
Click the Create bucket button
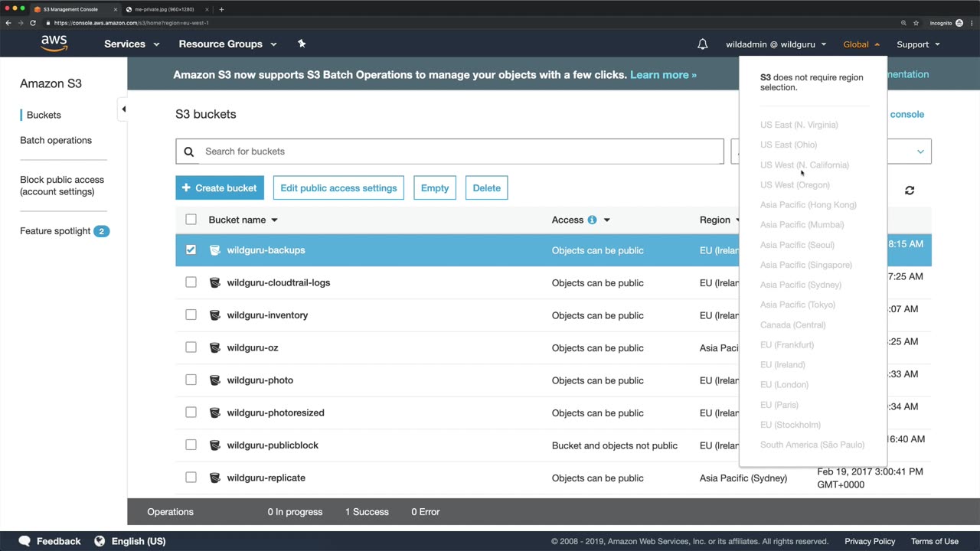point(220,187)
